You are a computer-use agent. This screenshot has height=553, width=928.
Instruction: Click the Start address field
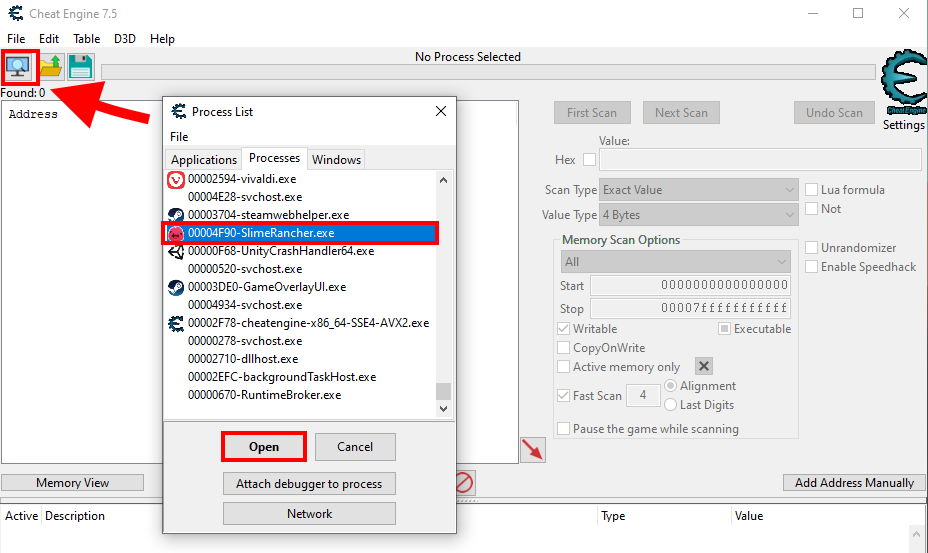(x=690, y=285)
